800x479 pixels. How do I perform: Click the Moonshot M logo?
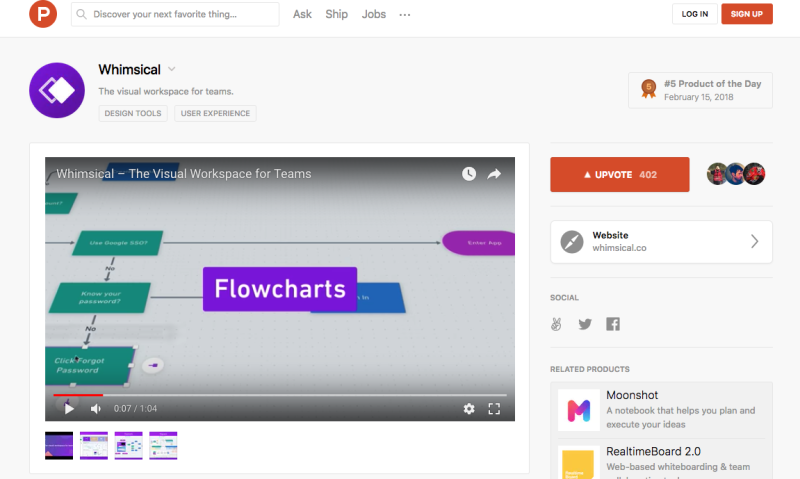(579, 410)
